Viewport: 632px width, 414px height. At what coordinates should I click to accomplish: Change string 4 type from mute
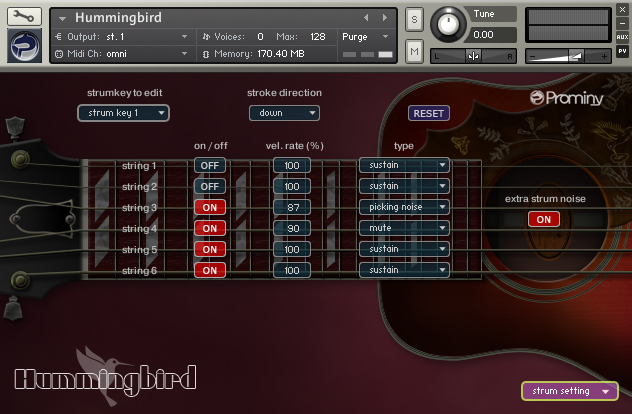point(404,228)
